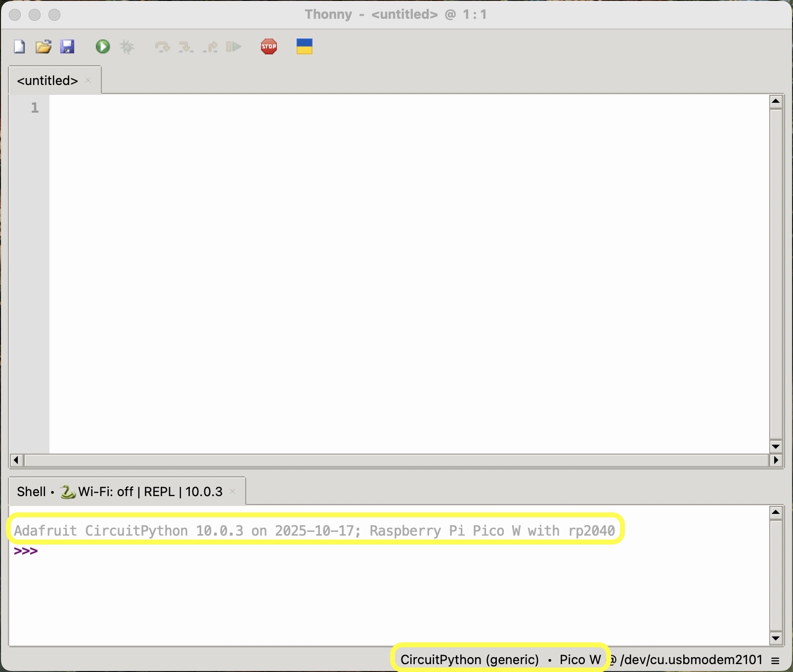Click the Step into debug icon
Viewport: 793px width, 672px height.
point(186,47)
